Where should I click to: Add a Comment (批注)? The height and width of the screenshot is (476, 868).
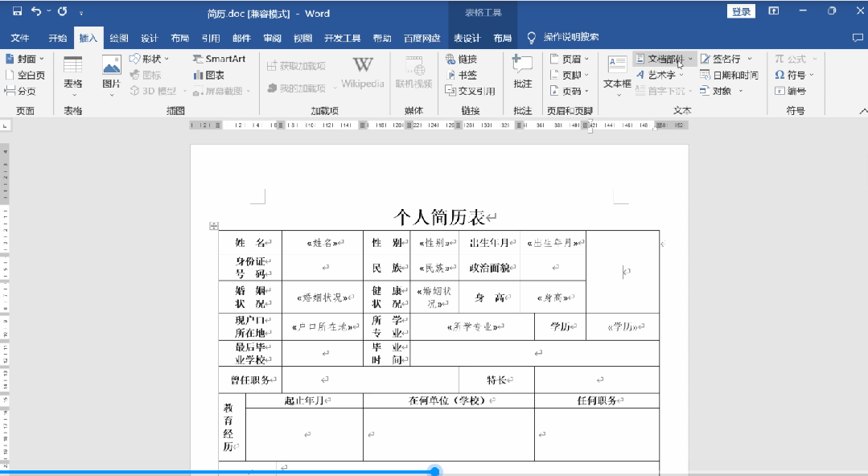click(x=523, y=72)
